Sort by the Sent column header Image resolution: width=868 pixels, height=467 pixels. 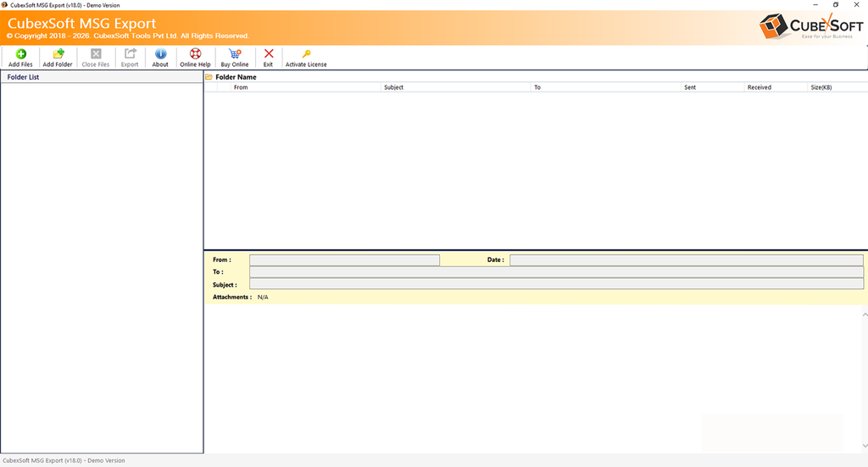click(712, 87)
